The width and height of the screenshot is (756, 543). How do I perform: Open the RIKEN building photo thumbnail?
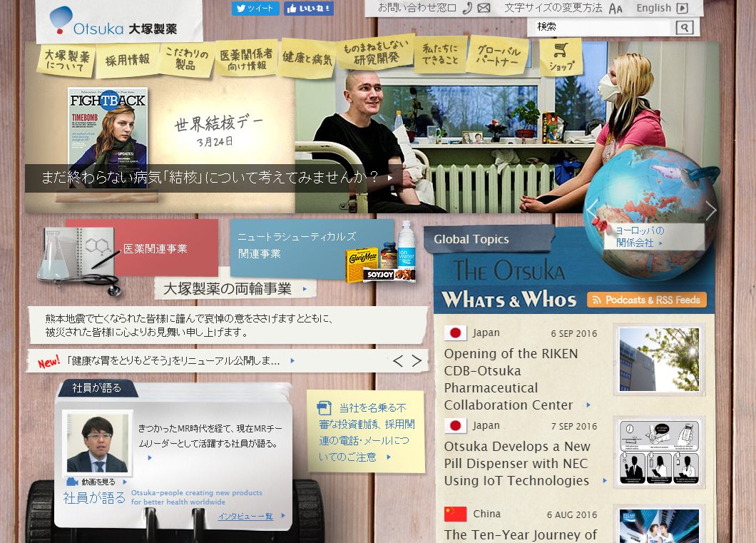tap(659, 360)
